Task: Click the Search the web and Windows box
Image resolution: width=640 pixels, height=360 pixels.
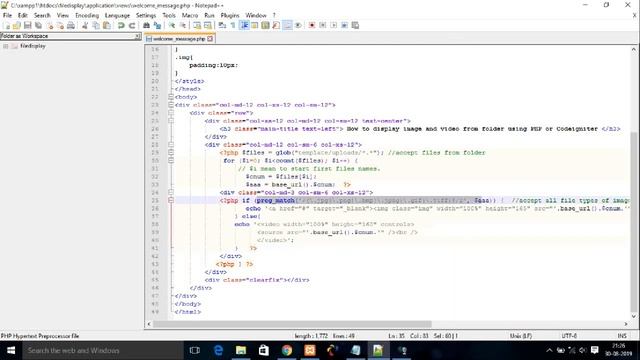Action: [x=103, y=351]
